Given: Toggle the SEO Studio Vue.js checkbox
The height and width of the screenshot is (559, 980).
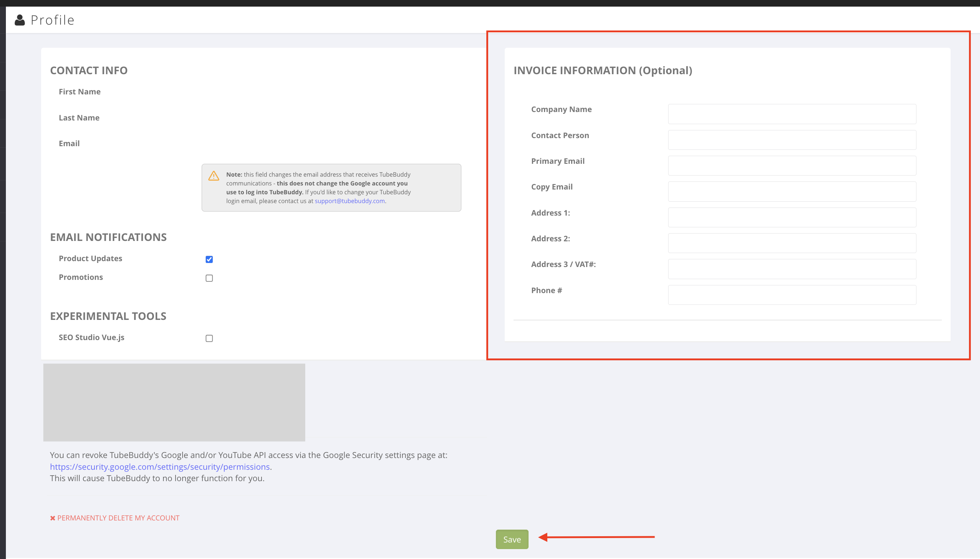Looking at the screenshot, I should [x=209, y=339].
